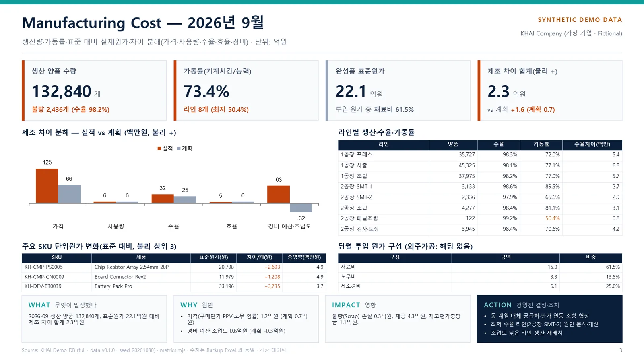Click the Manufacturing Cost title
The height and width of the screenshot is (362, 644).
143,23
